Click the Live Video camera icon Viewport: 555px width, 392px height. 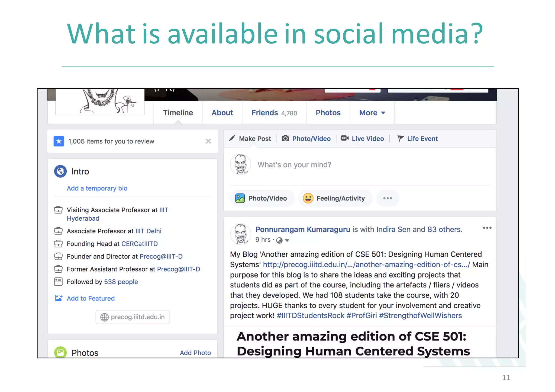pos(345,138)
